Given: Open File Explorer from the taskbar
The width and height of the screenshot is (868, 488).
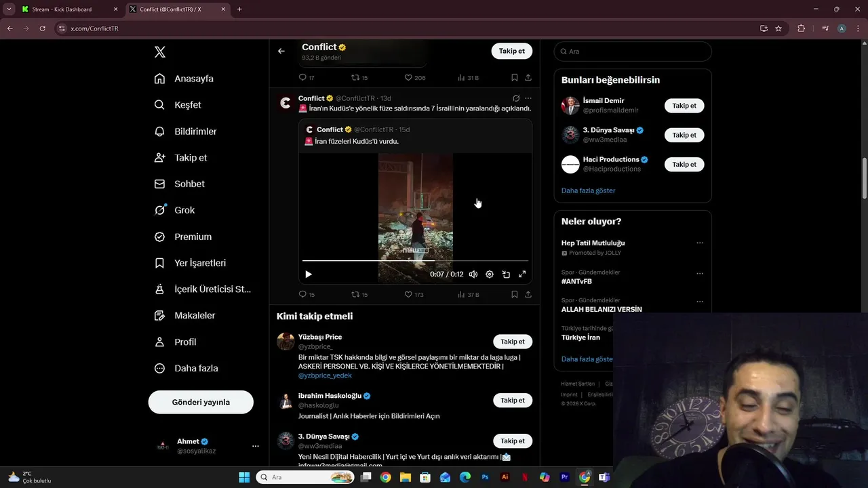Looking at the screenshot, I should coord(406,477).
